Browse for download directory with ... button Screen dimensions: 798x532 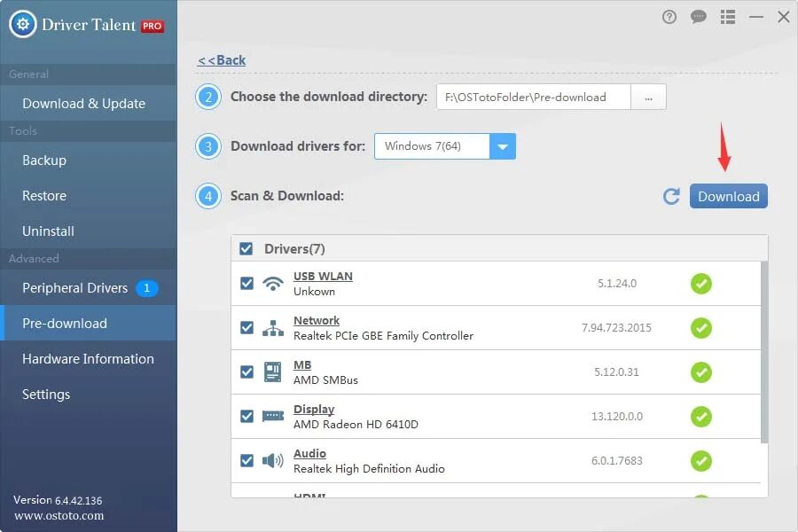point(648,98)
